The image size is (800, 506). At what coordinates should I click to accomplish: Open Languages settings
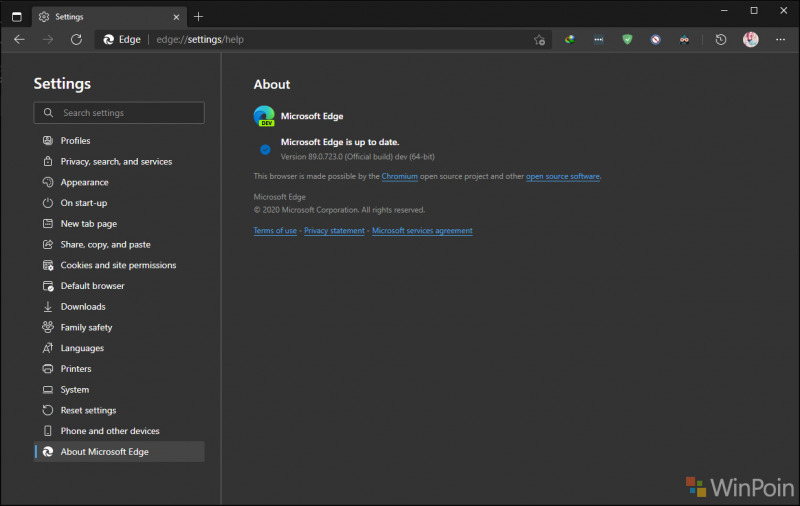[119, 348]
